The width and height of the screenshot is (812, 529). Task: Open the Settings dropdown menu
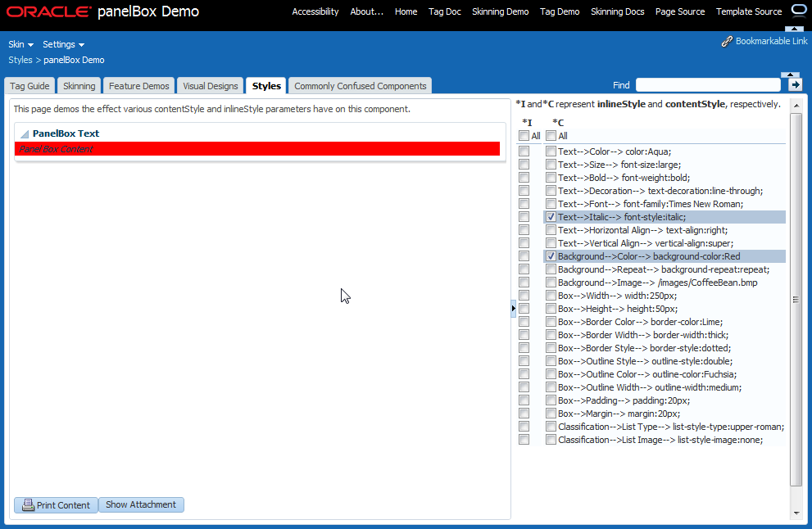point(63,44)
